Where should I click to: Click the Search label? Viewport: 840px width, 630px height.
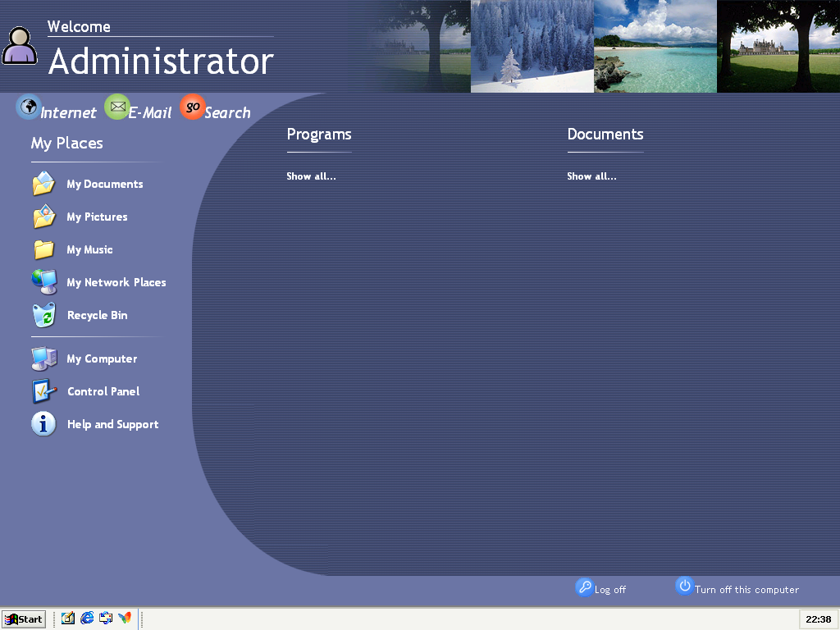click(x=228, y=113)
